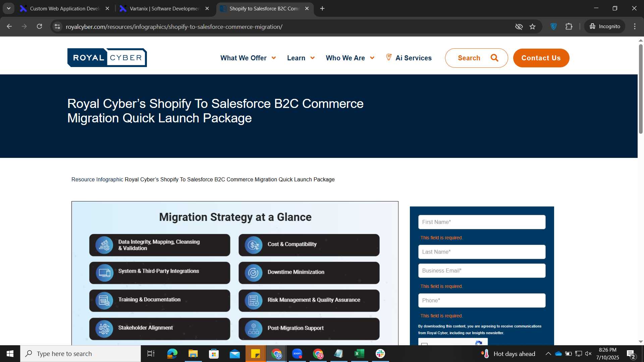This screenshot has width=644, height=362.
Task: Click the taskbar search box
Action: click(80, 354)
